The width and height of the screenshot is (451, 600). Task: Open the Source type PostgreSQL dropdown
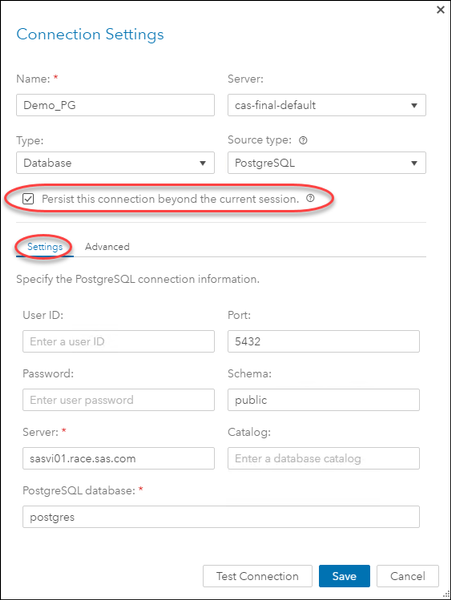click(327, 163)
